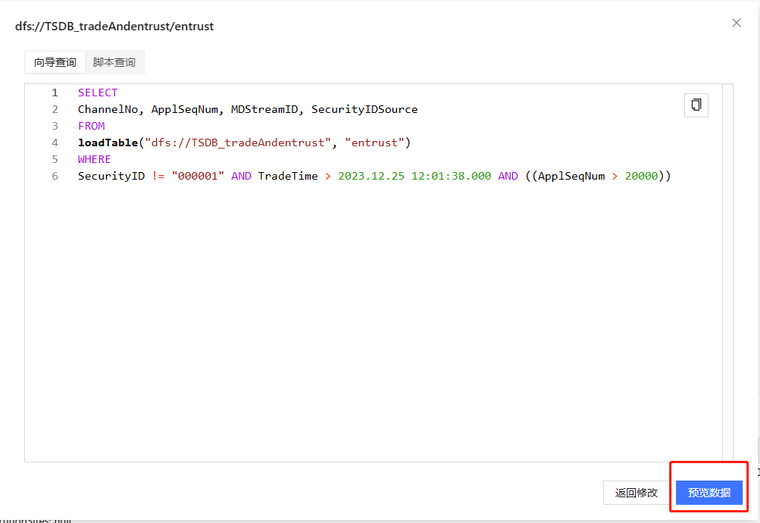Select the 向导查询 tab
760x523 pixels.
(55, 63)
